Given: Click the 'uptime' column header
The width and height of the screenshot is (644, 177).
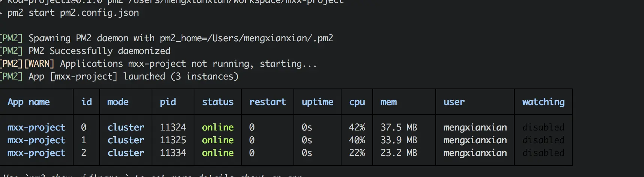Looking at the screenshot, I should (317, 102).
